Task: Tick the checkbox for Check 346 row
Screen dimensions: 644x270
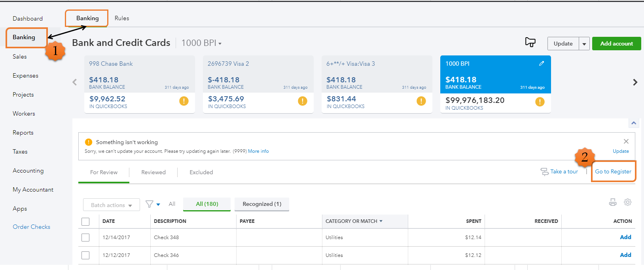Action: 85,255
